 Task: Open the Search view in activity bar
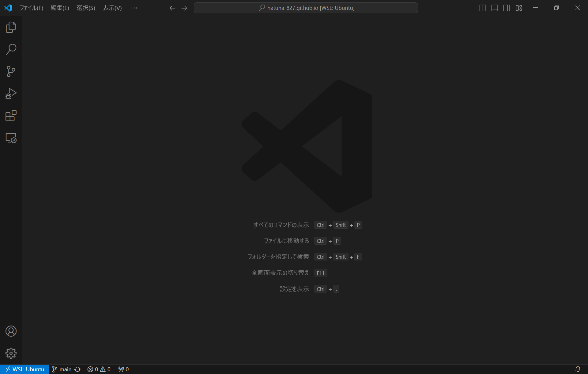point(11,49)
